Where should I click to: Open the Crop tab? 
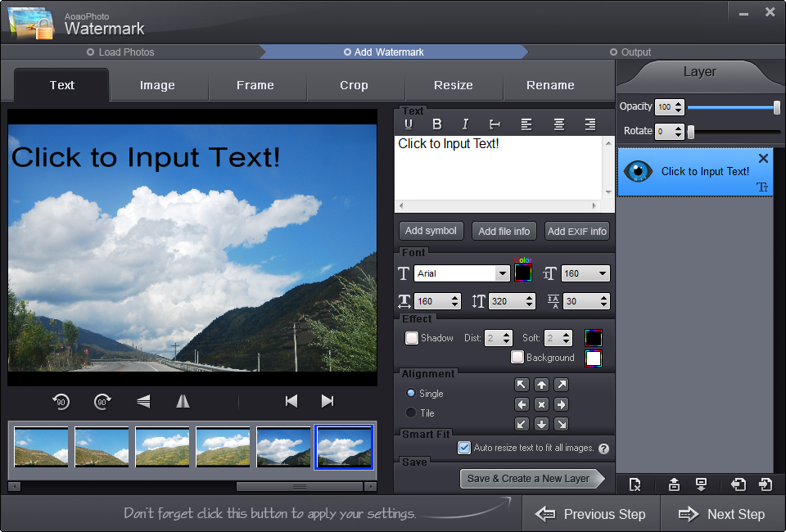tap(354, 84)
